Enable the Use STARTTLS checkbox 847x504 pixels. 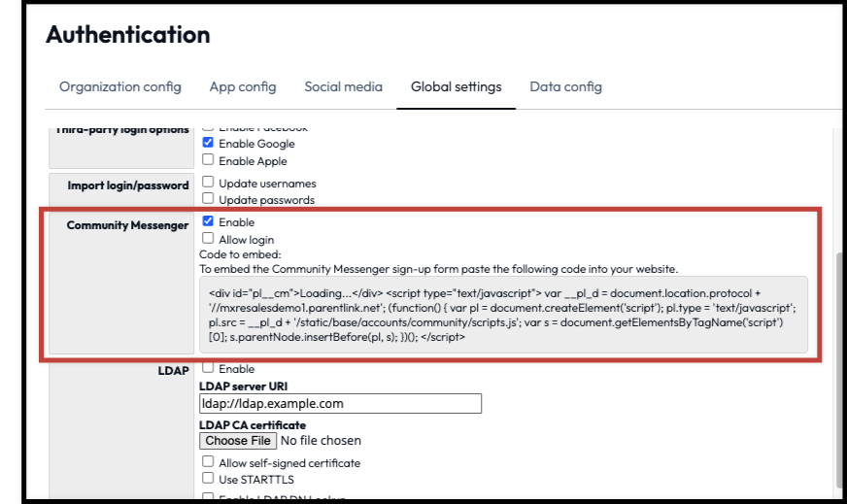(x=208, y=479)
